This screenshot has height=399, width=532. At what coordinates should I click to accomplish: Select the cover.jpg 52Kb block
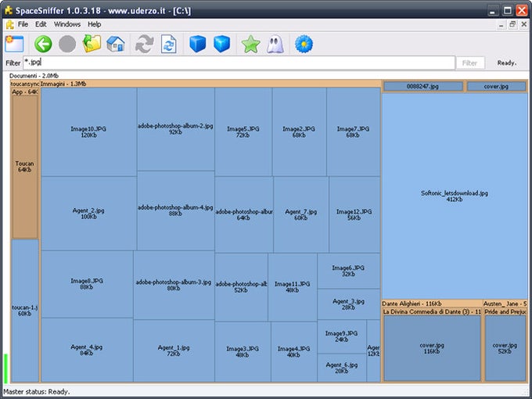coord(505,348)
